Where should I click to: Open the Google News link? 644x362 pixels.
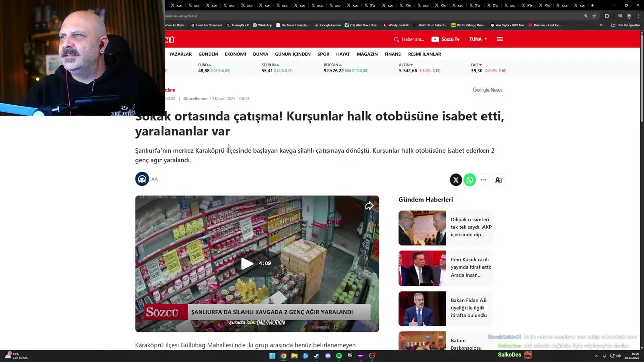point(488,90)
